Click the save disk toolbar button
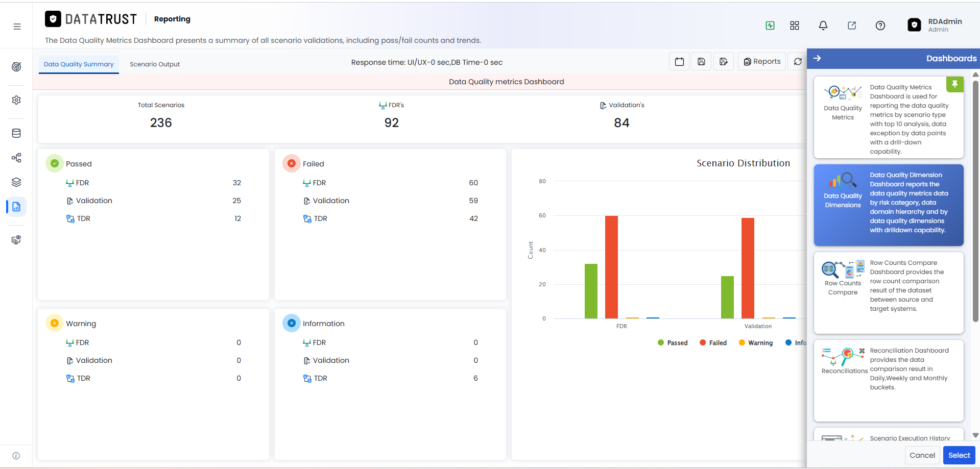 pyautogui.click(x=701, y=62)
